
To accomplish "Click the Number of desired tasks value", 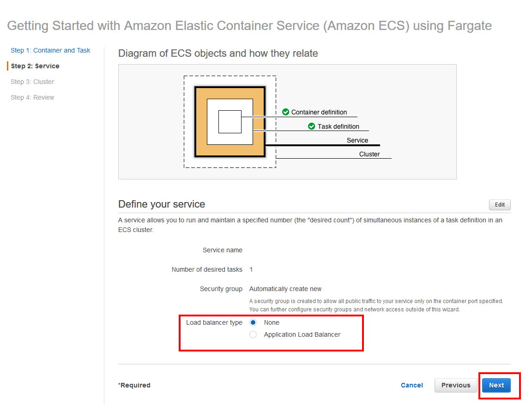I will [251, 269].
